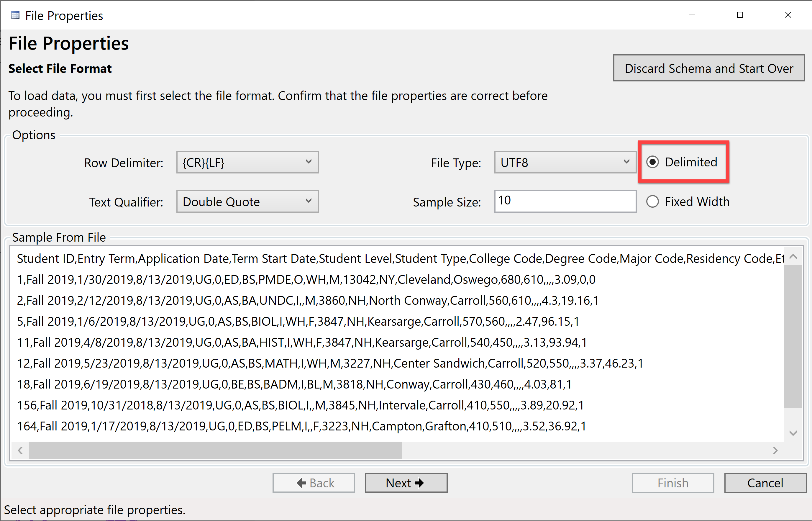The width and height of the screenshot is (812, 521).
Task: Click the Select File Format heading
Action: [60, 68]
